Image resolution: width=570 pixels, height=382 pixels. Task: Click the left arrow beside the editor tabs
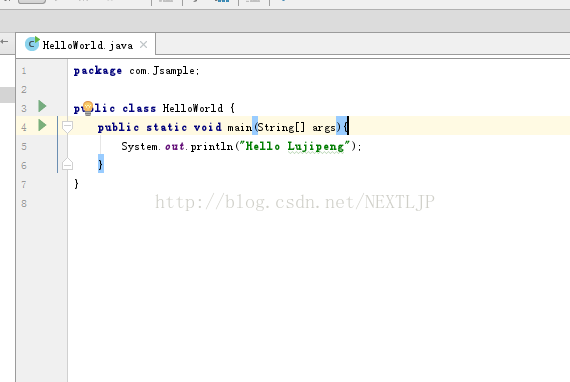tap(4, 41)
